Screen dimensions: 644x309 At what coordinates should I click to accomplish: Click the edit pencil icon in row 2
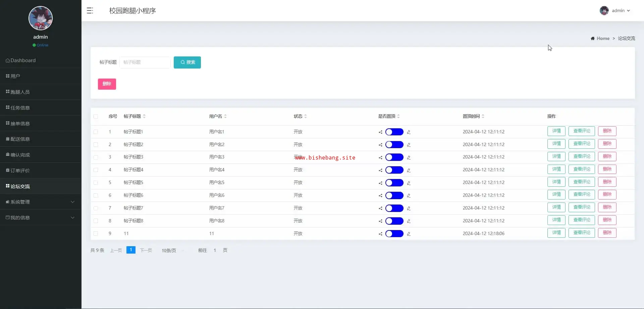tap(409, 145)
